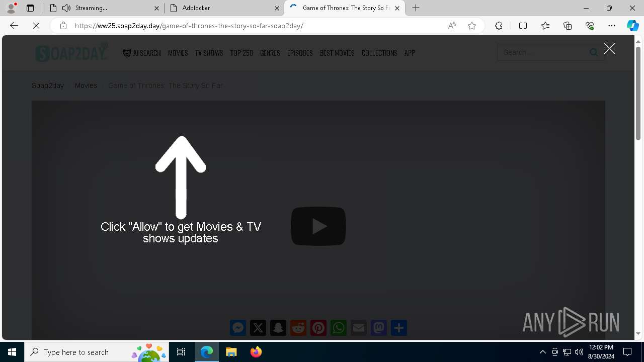The height and width of the screenshot is (362, 644).
Task: Open EPISODES in site menu
Action: 300,53
